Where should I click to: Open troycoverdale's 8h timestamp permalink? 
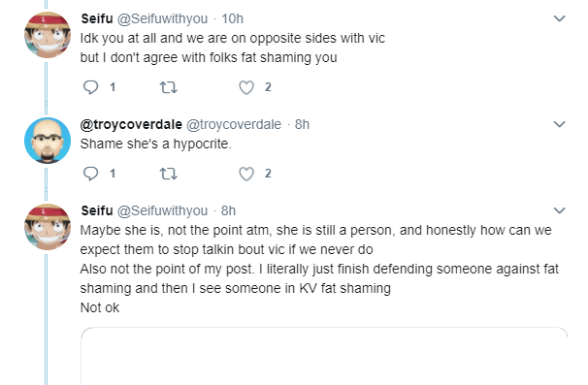[x=302, y=124]
